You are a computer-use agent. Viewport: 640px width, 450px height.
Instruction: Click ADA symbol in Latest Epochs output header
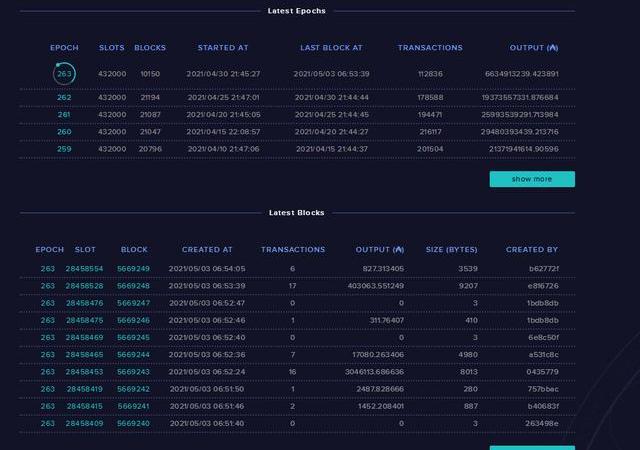(x=554, y=48)
